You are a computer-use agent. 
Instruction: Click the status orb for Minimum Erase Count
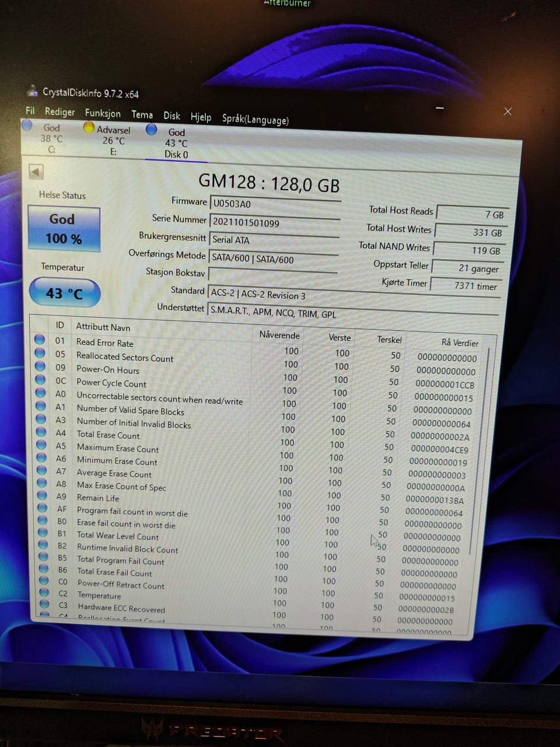tap(41, 457)
